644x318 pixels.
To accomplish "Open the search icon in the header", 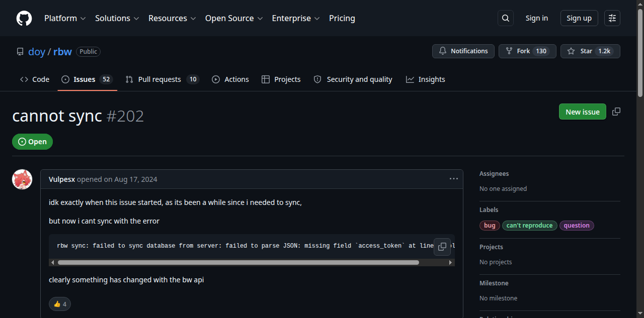I will 505,18.
